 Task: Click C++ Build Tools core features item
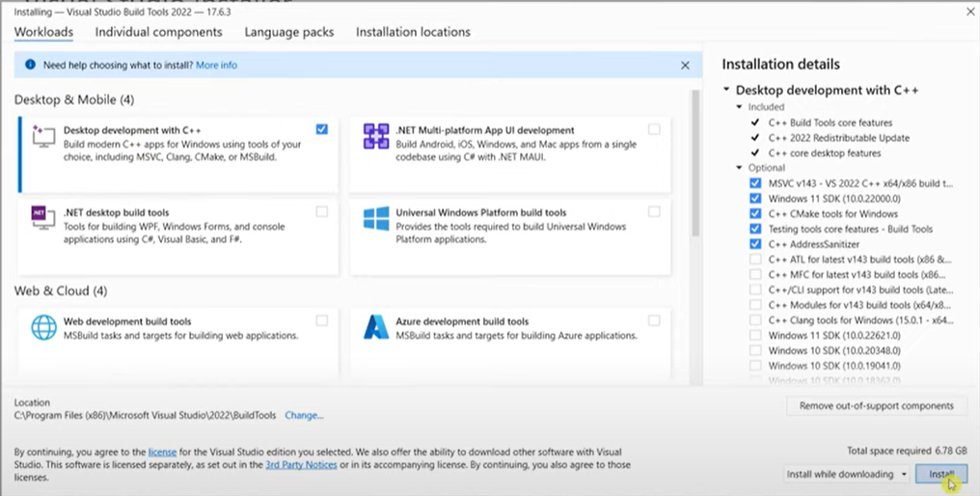pos(830,123)
